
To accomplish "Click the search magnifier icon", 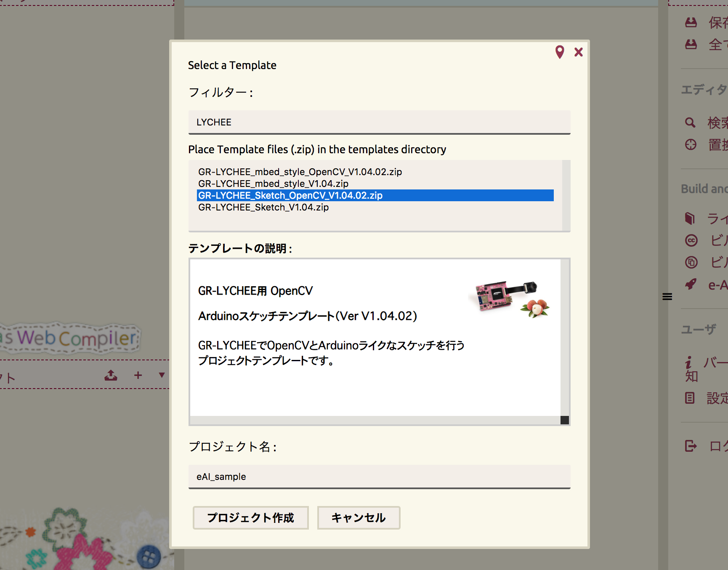I will [x=690, y=123].
